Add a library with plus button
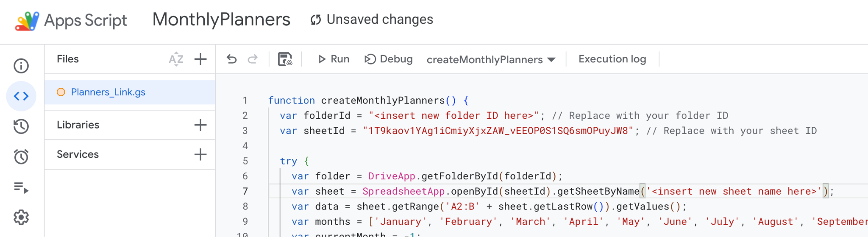Image resolution: width=868 pixels, height=237 pixels. pyautogui.click(x=200, y=125)
